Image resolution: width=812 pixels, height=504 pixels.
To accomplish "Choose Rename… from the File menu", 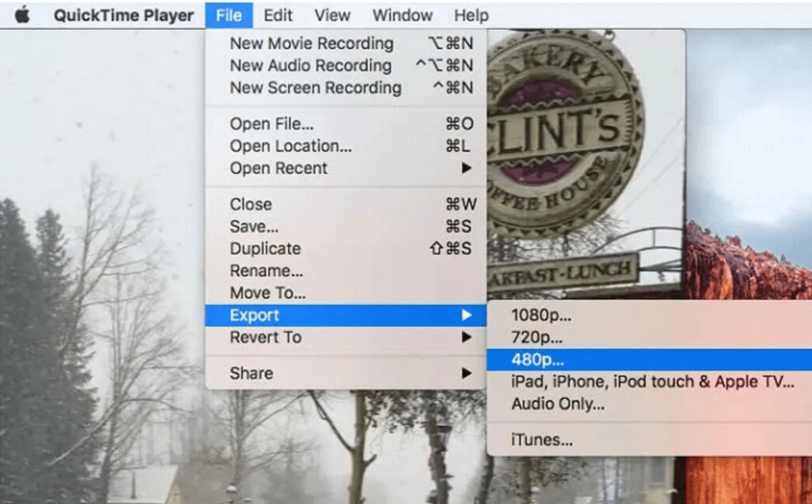I will point(346,271).
